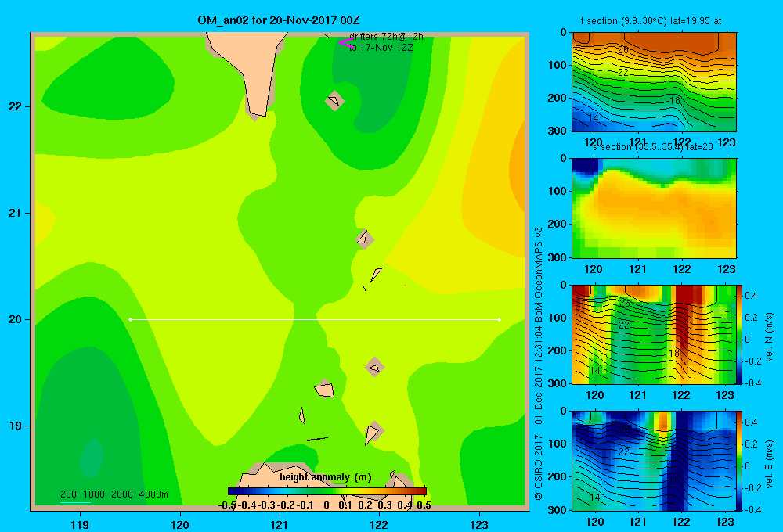Click the height anomaly color bar
The height and width of the screenshot is (532, 783).
[x=327, y=491]
